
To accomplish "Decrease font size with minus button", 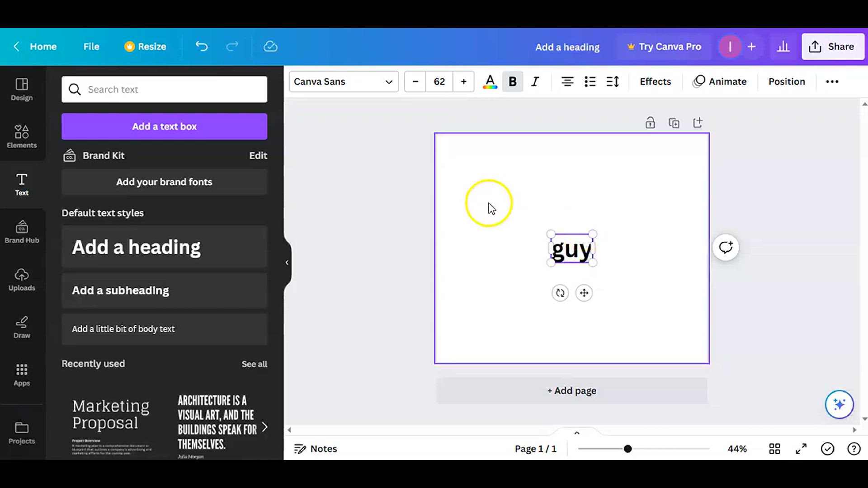I will 415,82.
